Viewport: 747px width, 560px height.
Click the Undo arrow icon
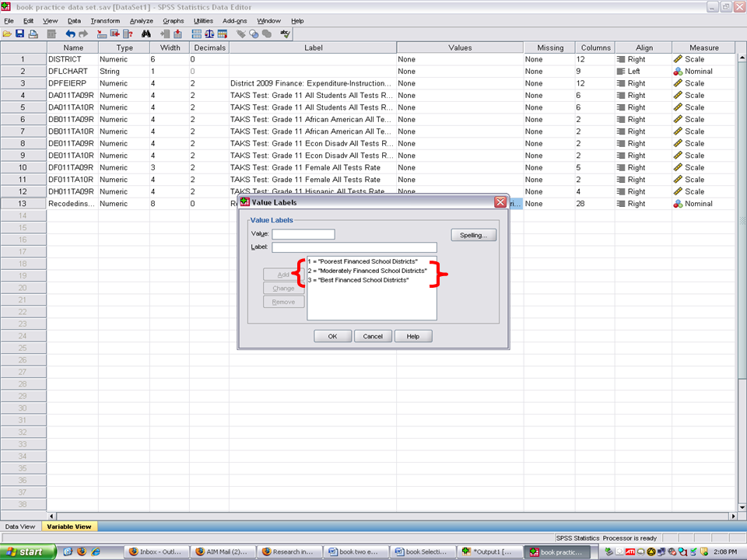pos(71,34)
